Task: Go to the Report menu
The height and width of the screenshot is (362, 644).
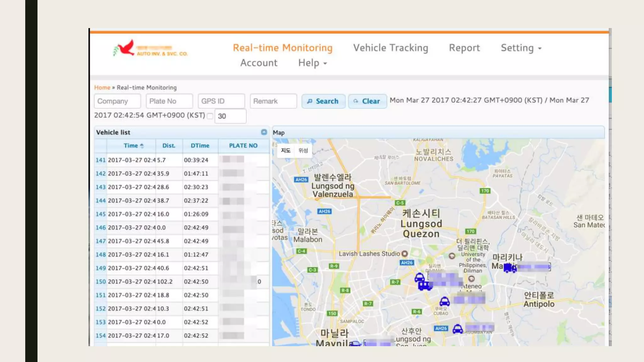Action: pos(464,48)
